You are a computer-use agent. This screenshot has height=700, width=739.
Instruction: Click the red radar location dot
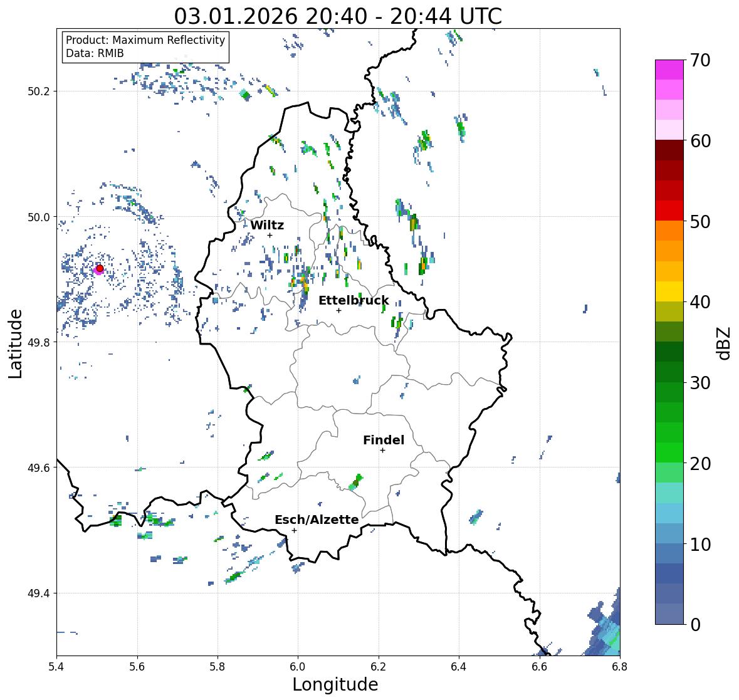pos(100,268)
